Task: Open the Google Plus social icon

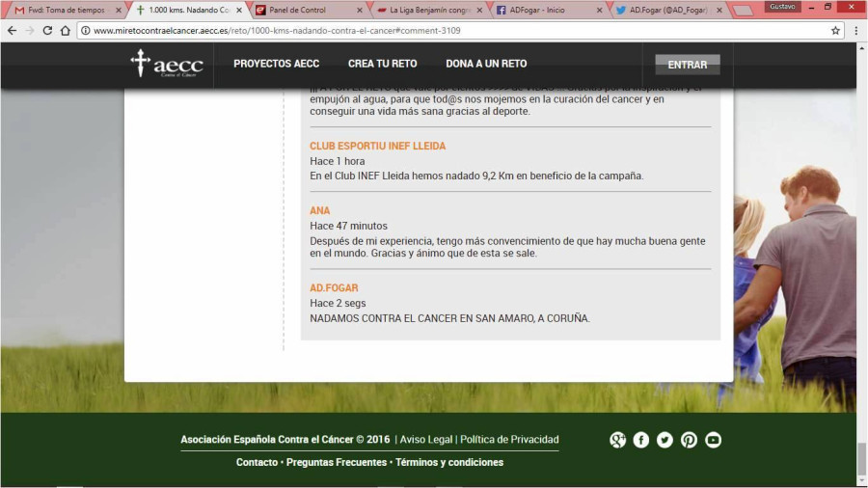Action: [x=618, y=440]
